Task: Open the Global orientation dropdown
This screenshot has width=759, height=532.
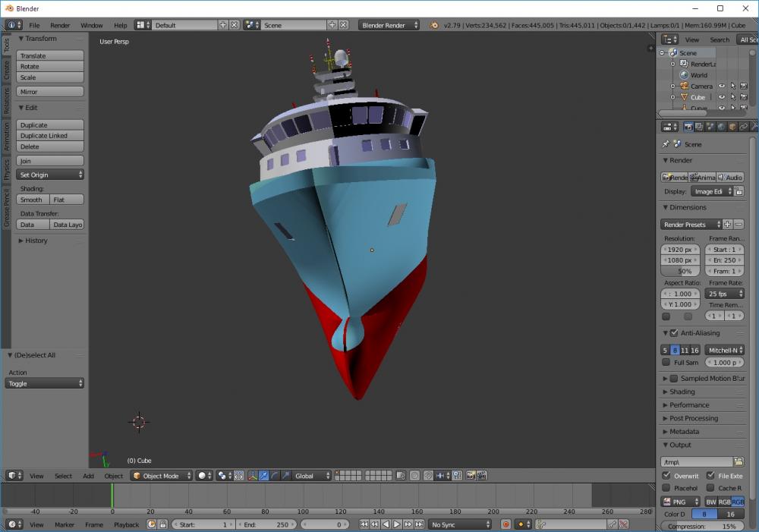Action: (312, 476)
